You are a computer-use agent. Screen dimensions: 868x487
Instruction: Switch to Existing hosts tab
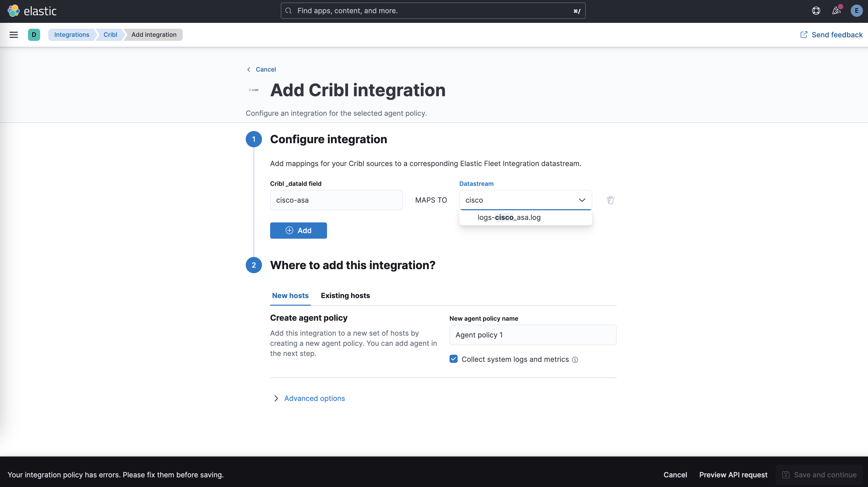(x=345, y=295)
